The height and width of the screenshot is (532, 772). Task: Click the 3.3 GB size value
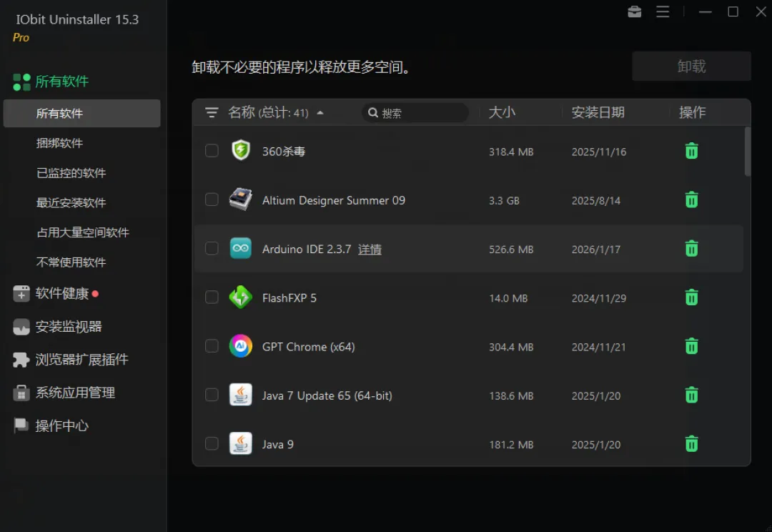tap(504, 200)
